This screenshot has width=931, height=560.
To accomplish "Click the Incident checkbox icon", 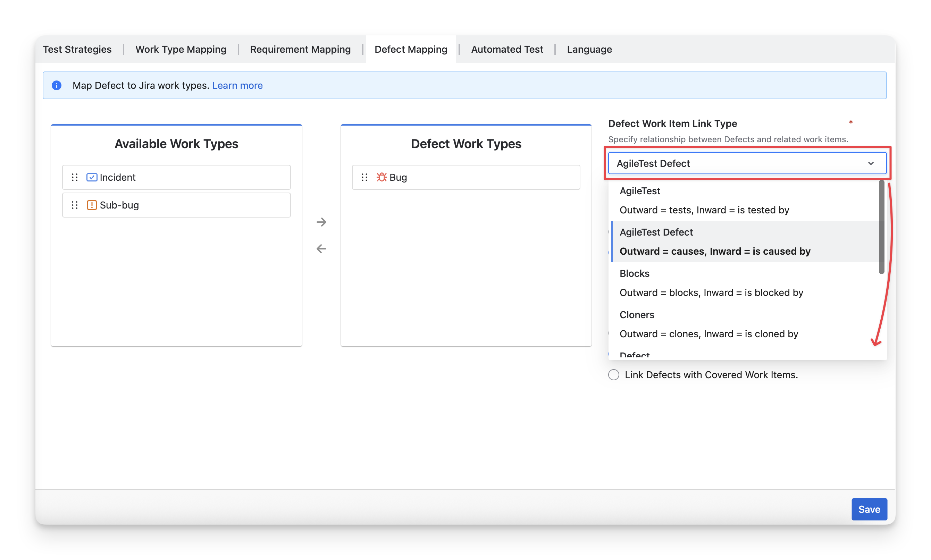I will [92, 177].
